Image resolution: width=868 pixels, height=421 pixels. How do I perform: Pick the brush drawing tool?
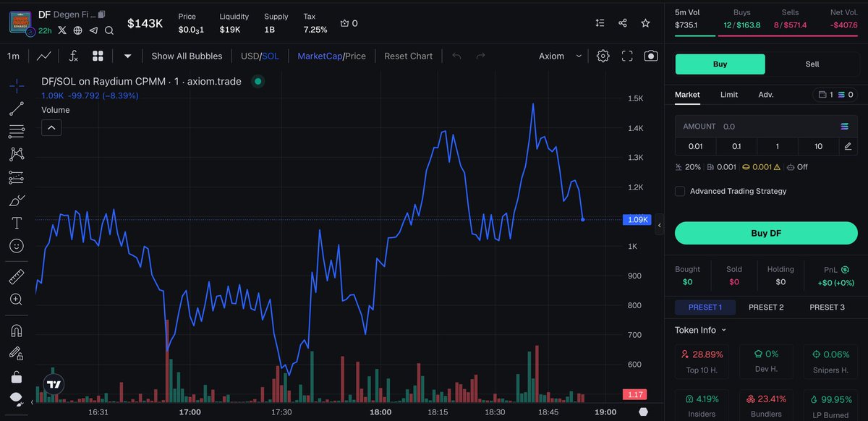tap(16, 200)
